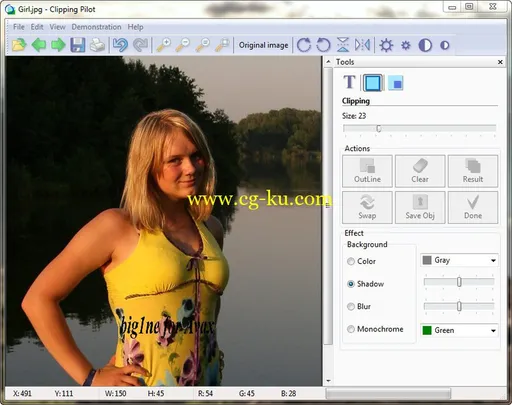
Task: Expand the Green color dropdown
Action: tap(493, 331)
